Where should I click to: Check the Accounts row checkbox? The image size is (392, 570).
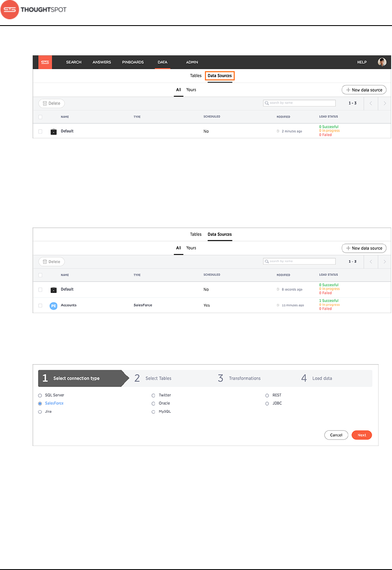click(x=40, y=306)
